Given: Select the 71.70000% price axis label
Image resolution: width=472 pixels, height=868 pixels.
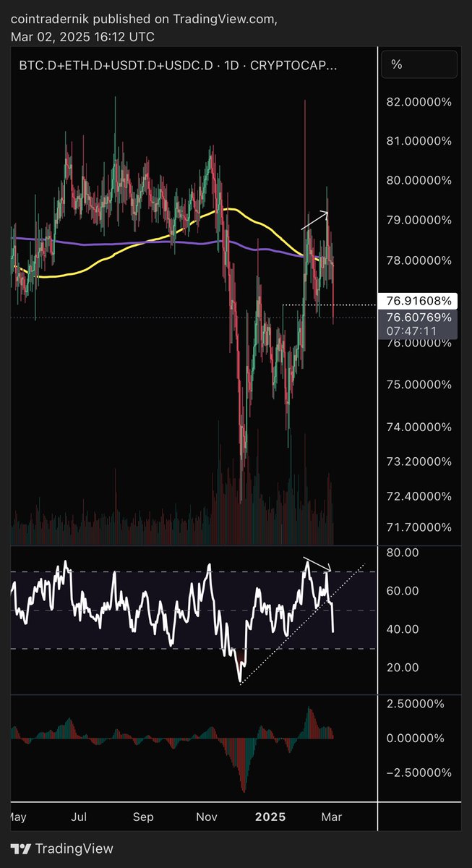Looking at the screenshot, I should click(x=419, y=528).
